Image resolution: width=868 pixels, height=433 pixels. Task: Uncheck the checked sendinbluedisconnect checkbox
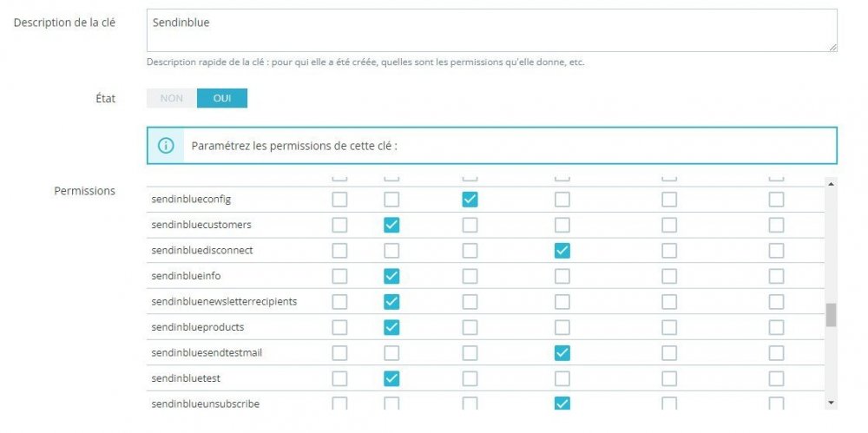click(562, 251)
